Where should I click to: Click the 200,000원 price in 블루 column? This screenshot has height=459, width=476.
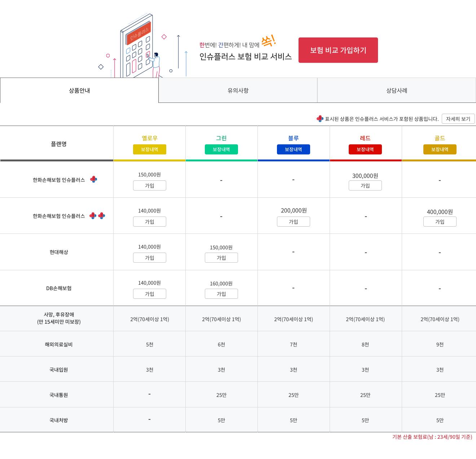coord(294,210)
